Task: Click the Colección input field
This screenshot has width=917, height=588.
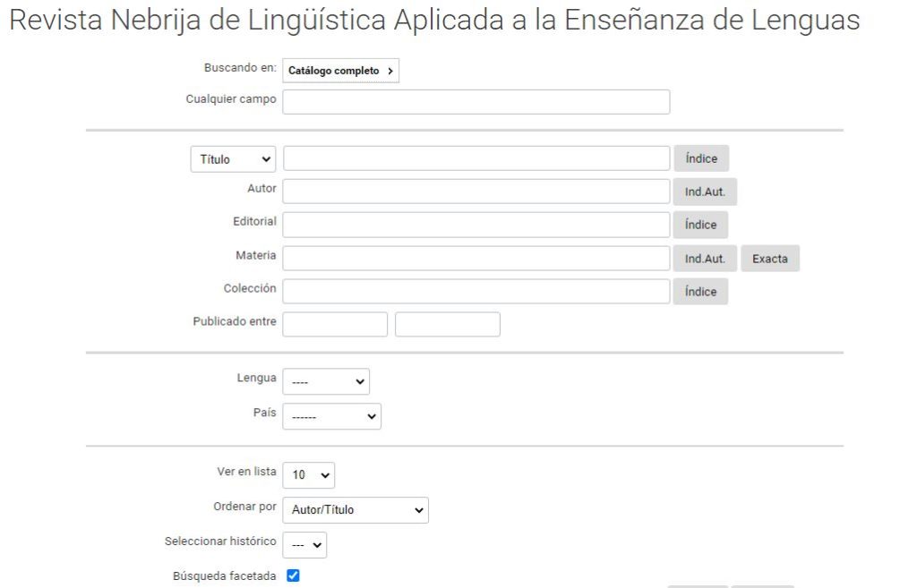Action: [476, 291]
